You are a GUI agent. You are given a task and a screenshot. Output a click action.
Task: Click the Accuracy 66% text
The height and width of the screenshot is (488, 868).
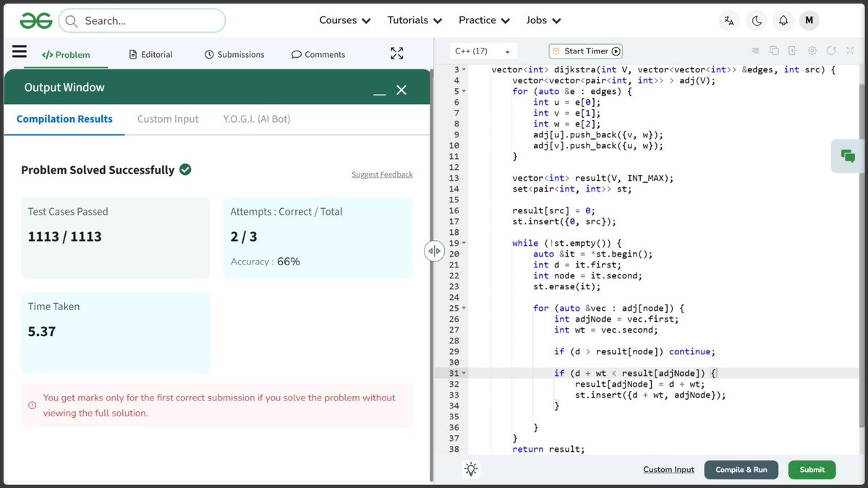(x=265, y=262)
